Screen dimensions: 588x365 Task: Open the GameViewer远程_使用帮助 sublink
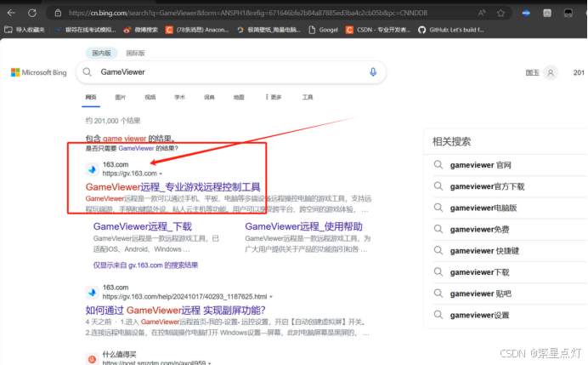pos(303,226)
